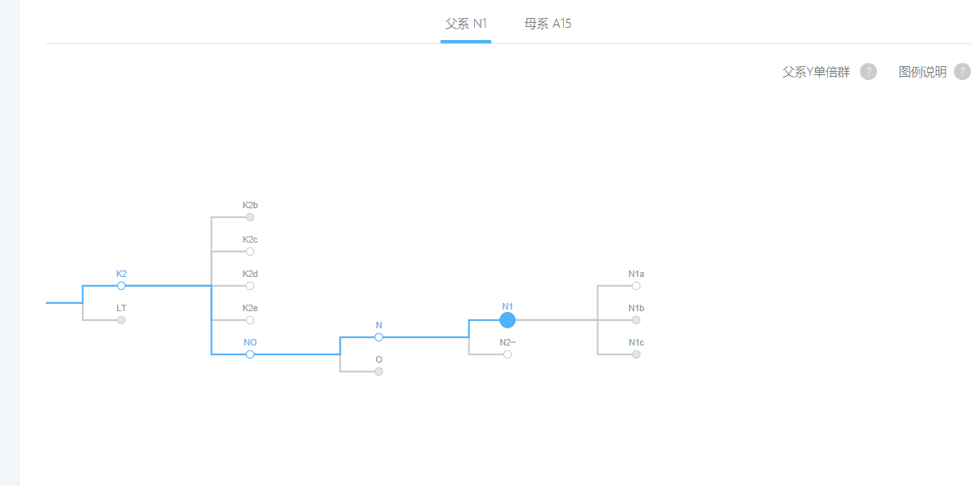Click the K2b branch node
The height and width of the screenshot is (486, 980).
coord(250,217)
